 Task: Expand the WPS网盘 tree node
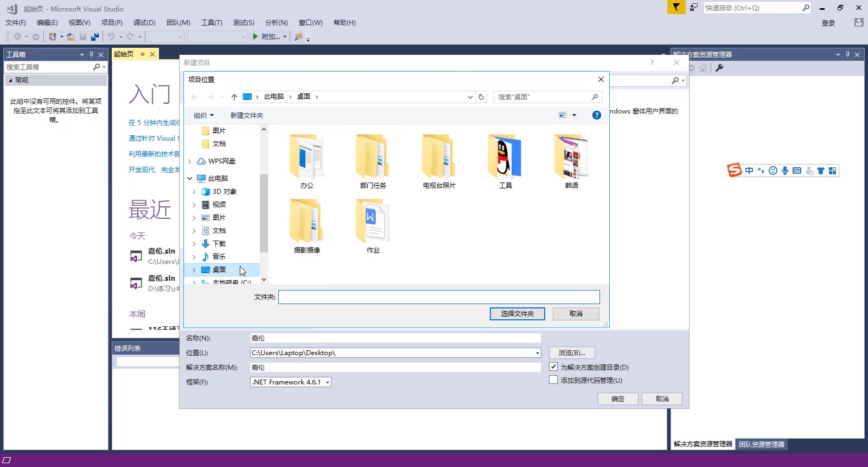190,161
